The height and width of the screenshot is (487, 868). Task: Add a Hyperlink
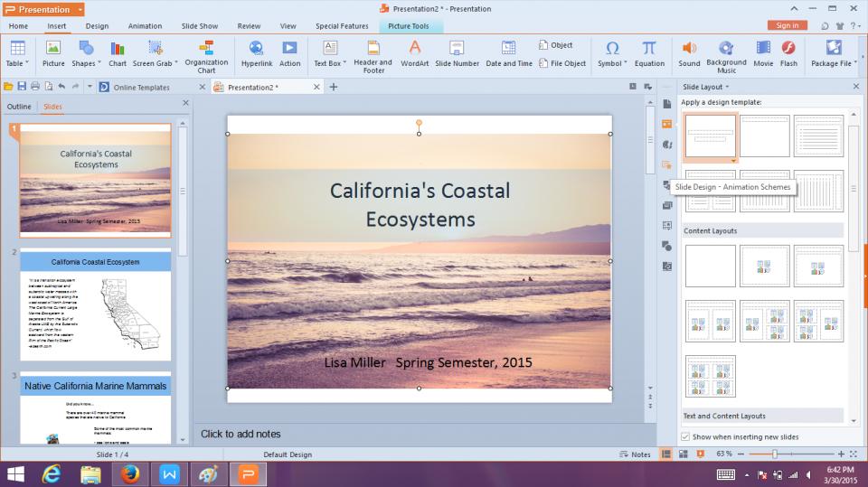point(256,54)
